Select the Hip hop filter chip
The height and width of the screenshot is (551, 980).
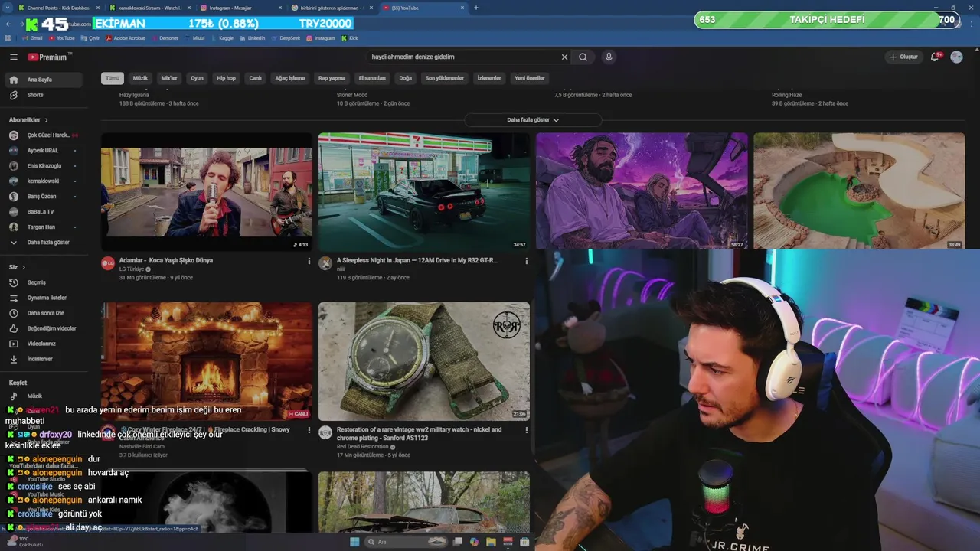tap(226, 78)
